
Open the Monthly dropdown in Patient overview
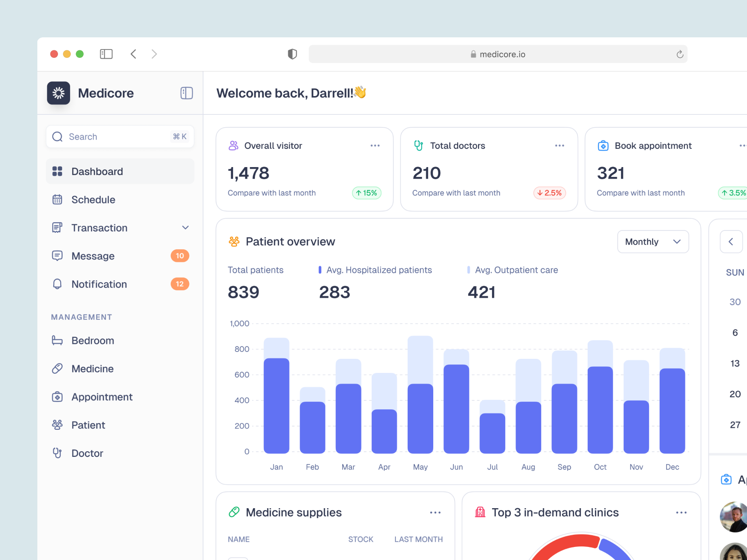click(x=653, y=242)
